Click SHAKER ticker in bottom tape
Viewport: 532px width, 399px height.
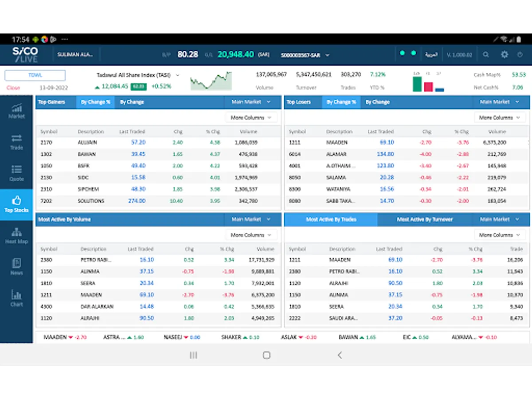240,337
